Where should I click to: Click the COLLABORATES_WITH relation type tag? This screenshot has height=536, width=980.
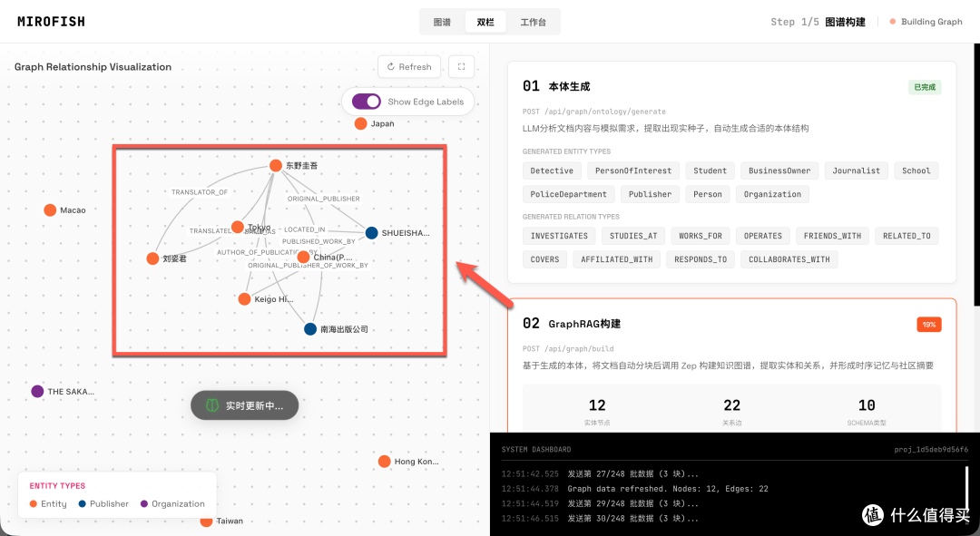coord(789,259)
